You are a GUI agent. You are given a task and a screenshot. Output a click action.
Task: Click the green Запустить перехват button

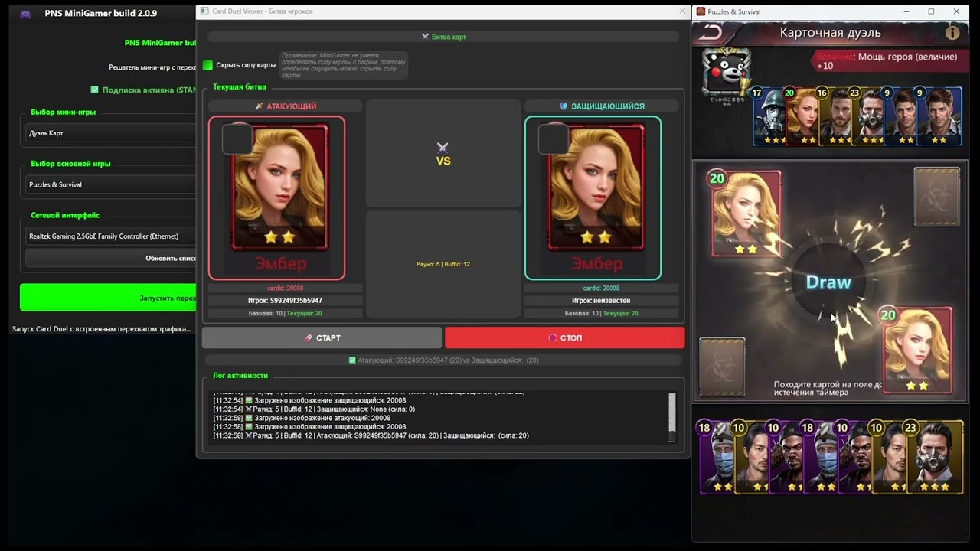coord(108,297)
